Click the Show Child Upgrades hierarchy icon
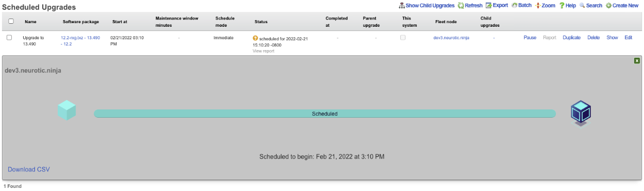 pos(402,6)
